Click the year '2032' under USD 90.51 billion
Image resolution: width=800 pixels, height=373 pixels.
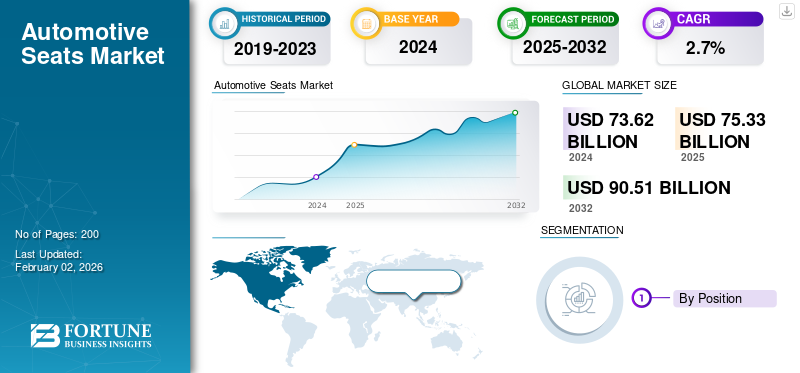(x=581, y=208)
